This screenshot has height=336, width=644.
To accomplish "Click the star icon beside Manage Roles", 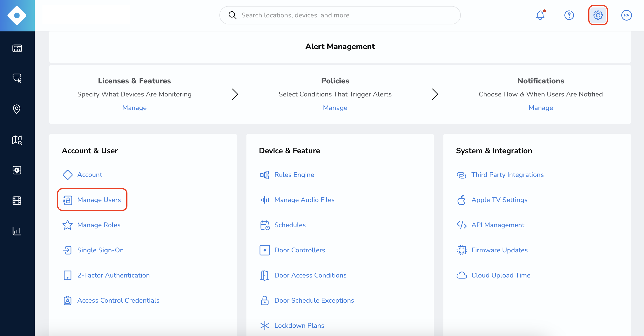I will click(68, 225).
